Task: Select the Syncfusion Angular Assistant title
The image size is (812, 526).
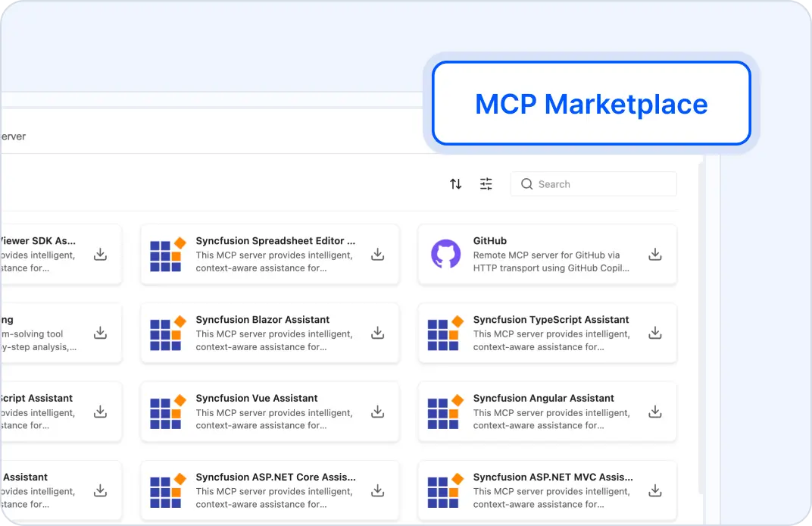Action: click(x=543, y=399)
